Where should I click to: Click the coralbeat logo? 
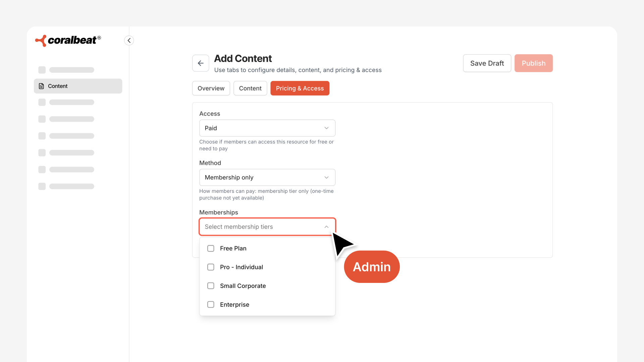pos(68,41)
